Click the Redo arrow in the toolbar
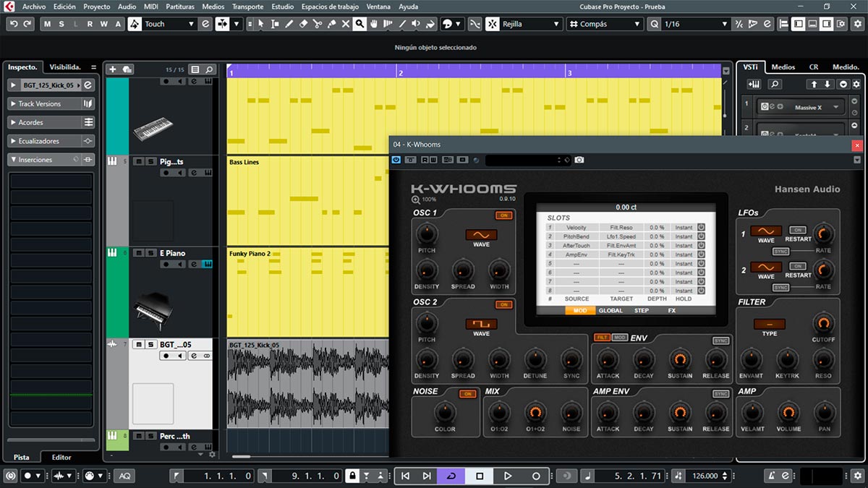The height and width of the screenshot is (488, 868). 27,24
